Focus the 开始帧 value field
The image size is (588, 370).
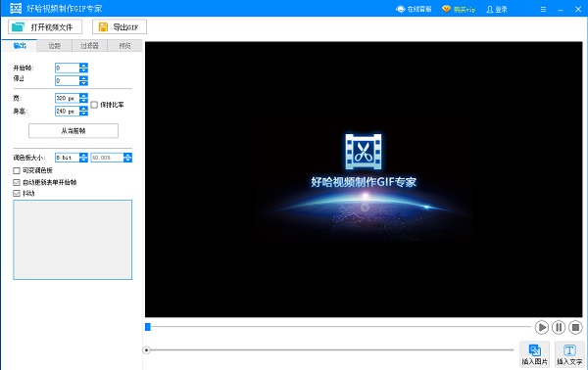67,68
